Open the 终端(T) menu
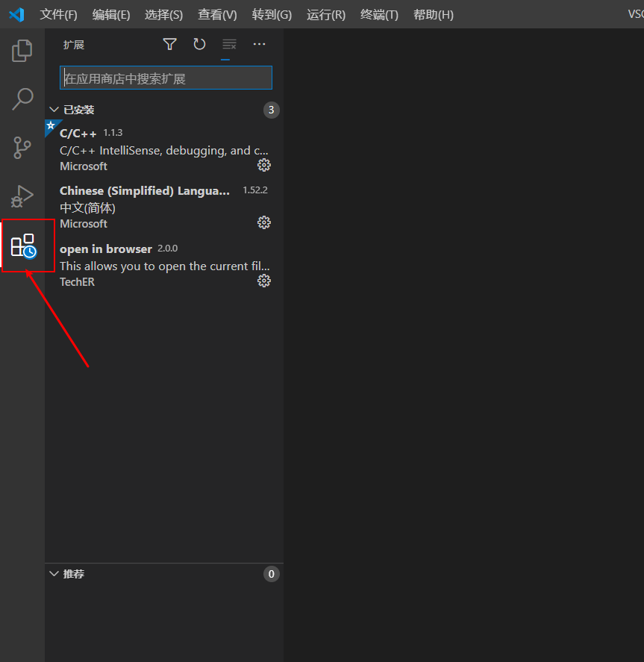Viewport: 644px width, 662px height. 379,15
